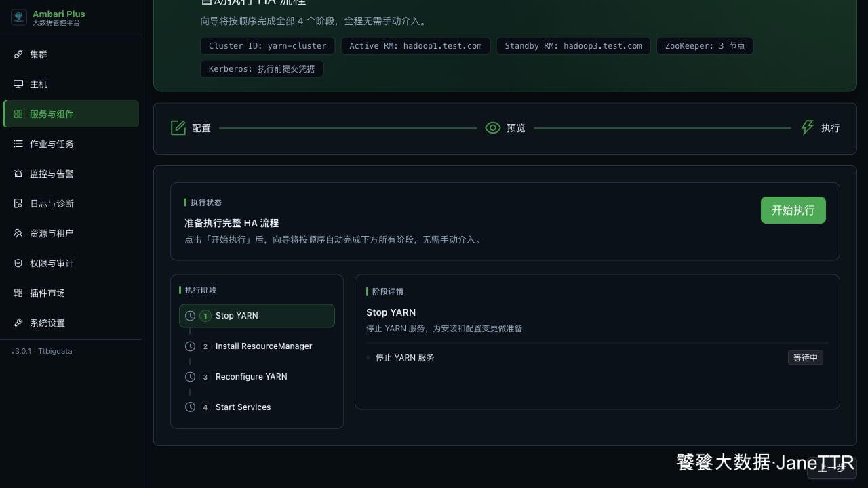
Task: Click clock icon beside Install ResourceManager
Action: click(x=190, y=346)
